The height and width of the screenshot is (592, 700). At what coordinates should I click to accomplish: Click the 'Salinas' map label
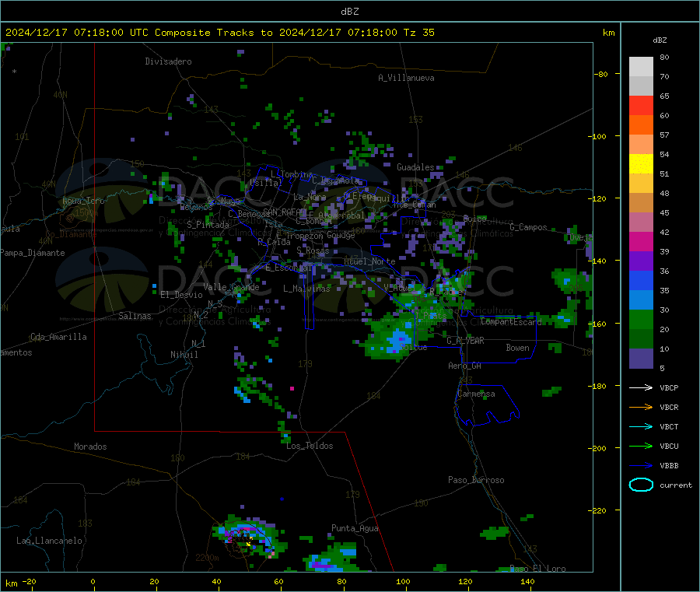135,316
